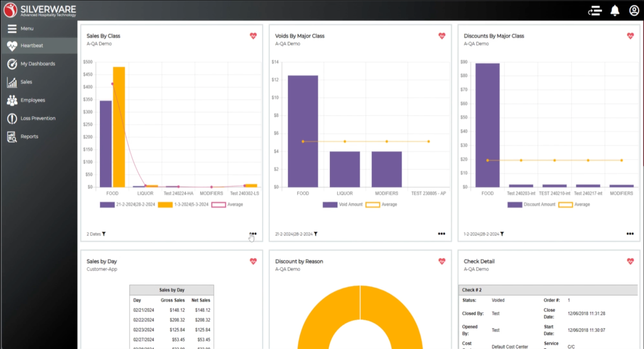Image resolution: width=644 pixels, height=349 pixels.
Task: Navigate to Employees in sidebar
Action: pos(33,100)
